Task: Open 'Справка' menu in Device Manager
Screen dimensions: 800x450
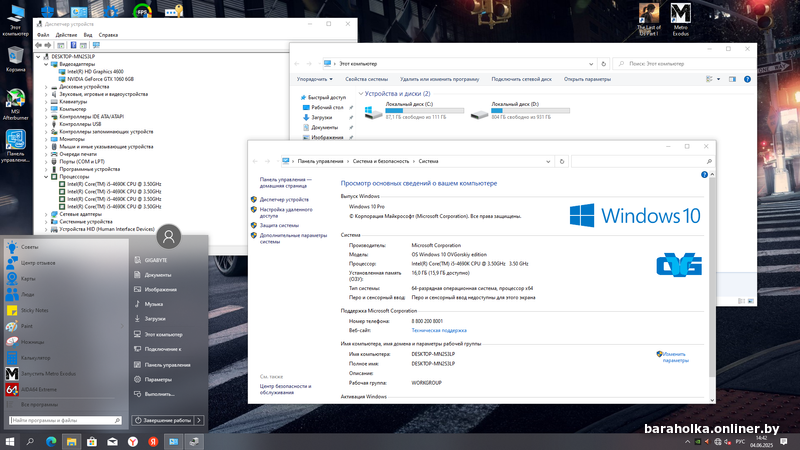Action: click(108, 35)
